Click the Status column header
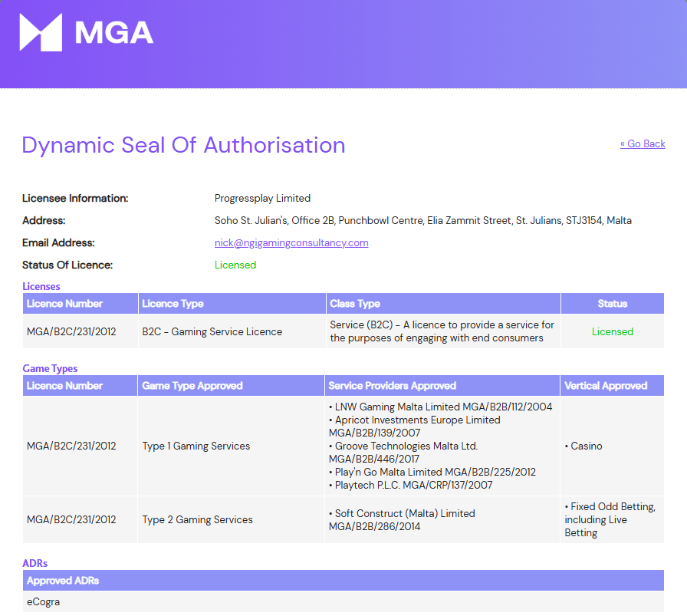The height and width of the screenshot is (616, 687). [613, 303]
